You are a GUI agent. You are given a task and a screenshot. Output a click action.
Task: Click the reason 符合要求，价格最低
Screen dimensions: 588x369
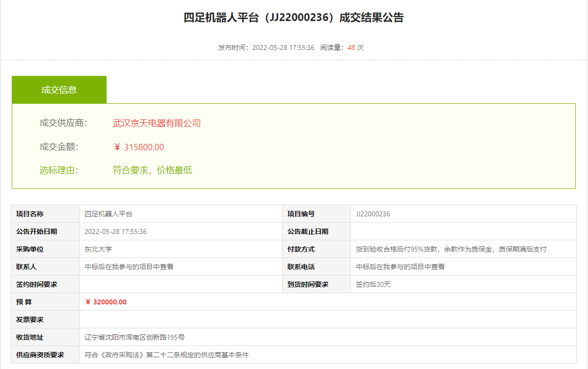pos(152,170)
